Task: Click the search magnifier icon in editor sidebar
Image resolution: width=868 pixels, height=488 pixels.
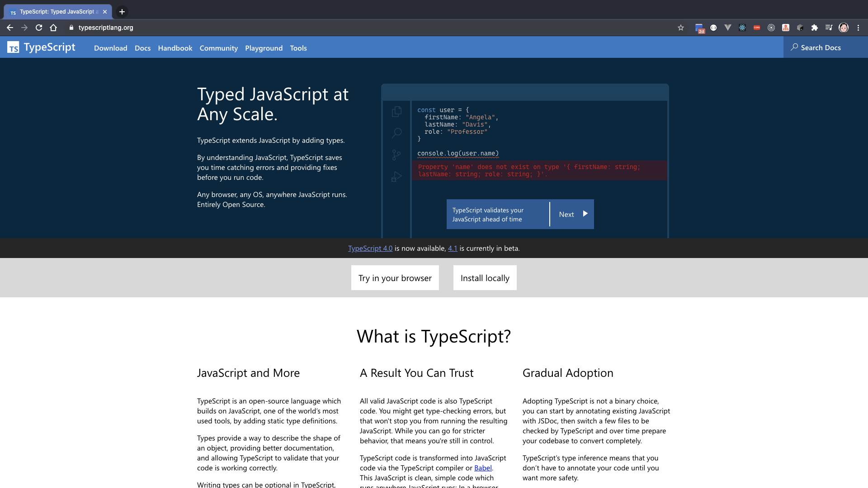Action: [396, 133]
